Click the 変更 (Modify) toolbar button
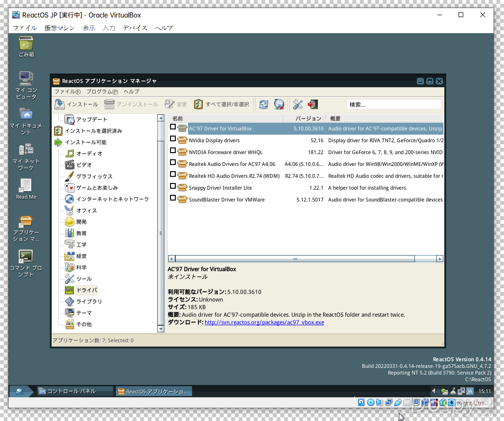Screen dimensions: 504x421 coord(175,104)
